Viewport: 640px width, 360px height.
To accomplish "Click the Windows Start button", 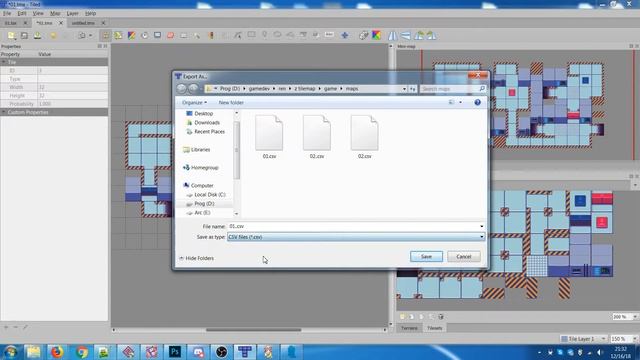I will point(11,352).
